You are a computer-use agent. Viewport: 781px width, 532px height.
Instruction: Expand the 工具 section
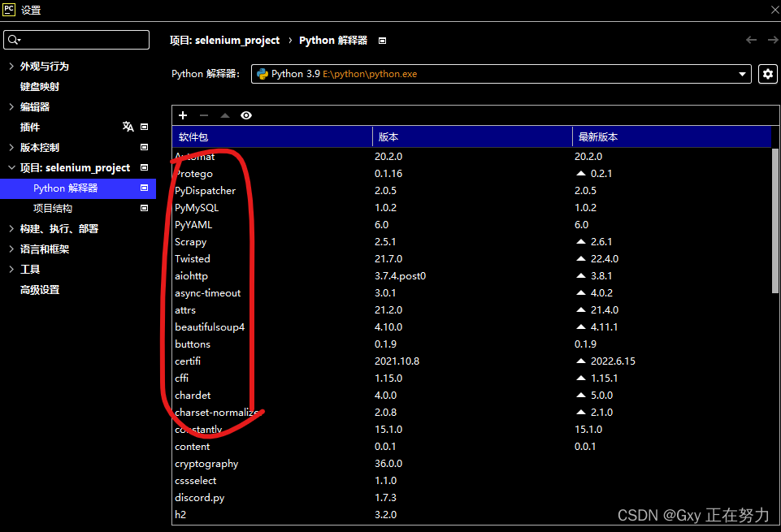pyautogui.click(x=11, y=269)
